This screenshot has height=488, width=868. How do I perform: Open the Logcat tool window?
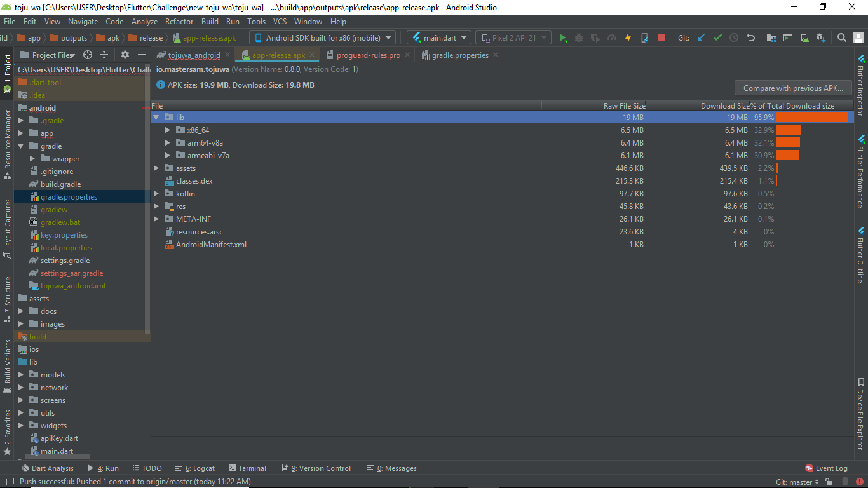tap(195, 468)
